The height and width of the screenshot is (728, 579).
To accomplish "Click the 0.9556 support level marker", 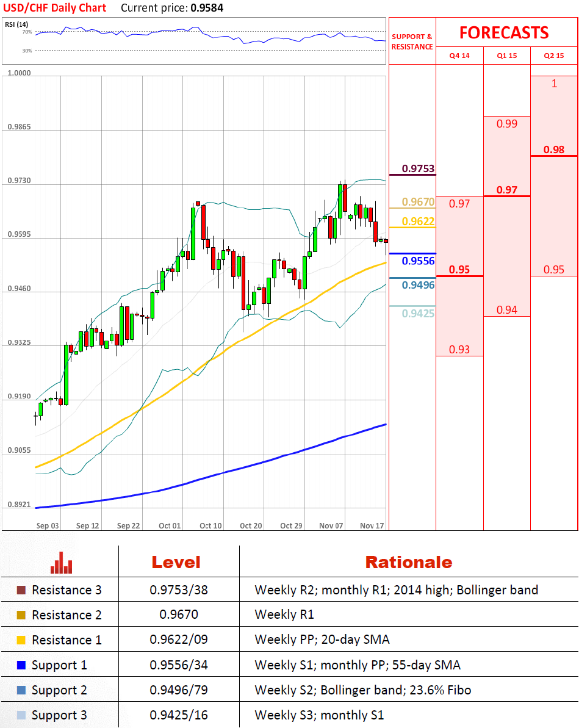I will coord(418,261).
